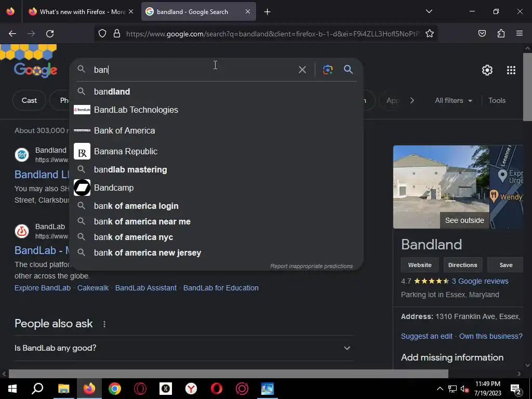Select the Cast filter chip
The image size is (532, 399).
click(x=29, y=100)
